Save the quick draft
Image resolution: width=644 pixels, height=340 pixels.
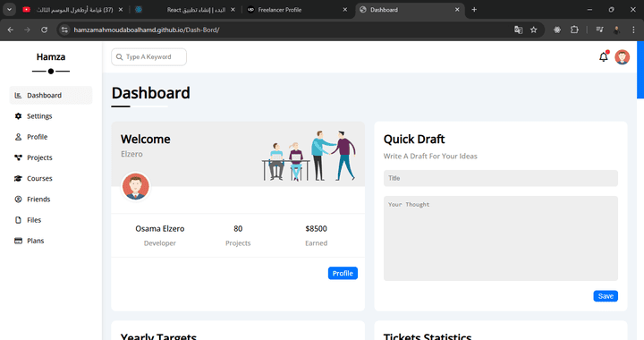point(606,296)
